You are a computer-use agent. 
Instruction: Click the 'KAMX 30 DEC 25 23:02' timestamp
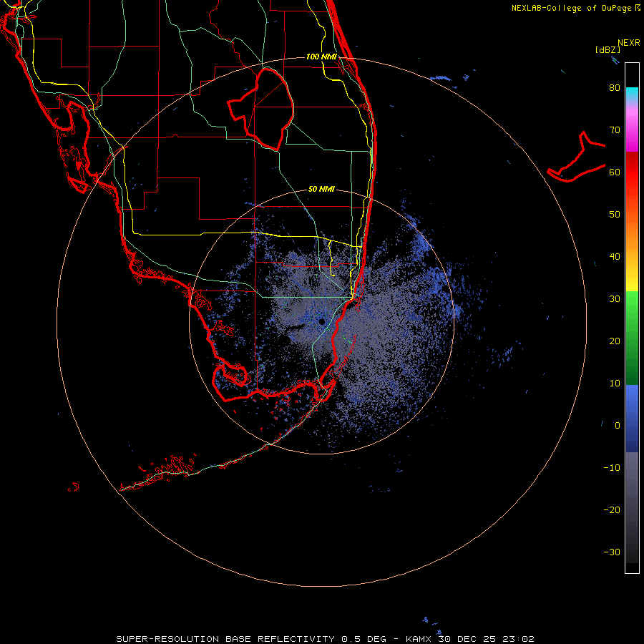(x=470, y=639)
